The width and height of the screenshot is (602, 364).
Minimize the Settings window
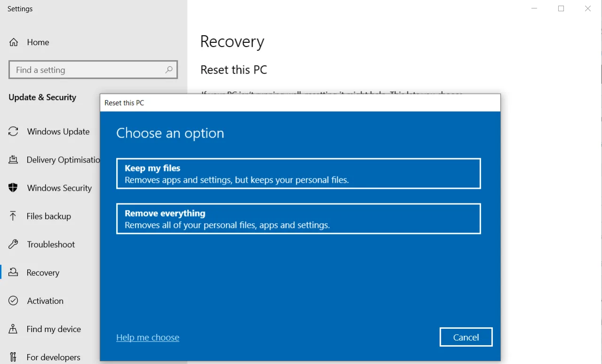[534, 8]
